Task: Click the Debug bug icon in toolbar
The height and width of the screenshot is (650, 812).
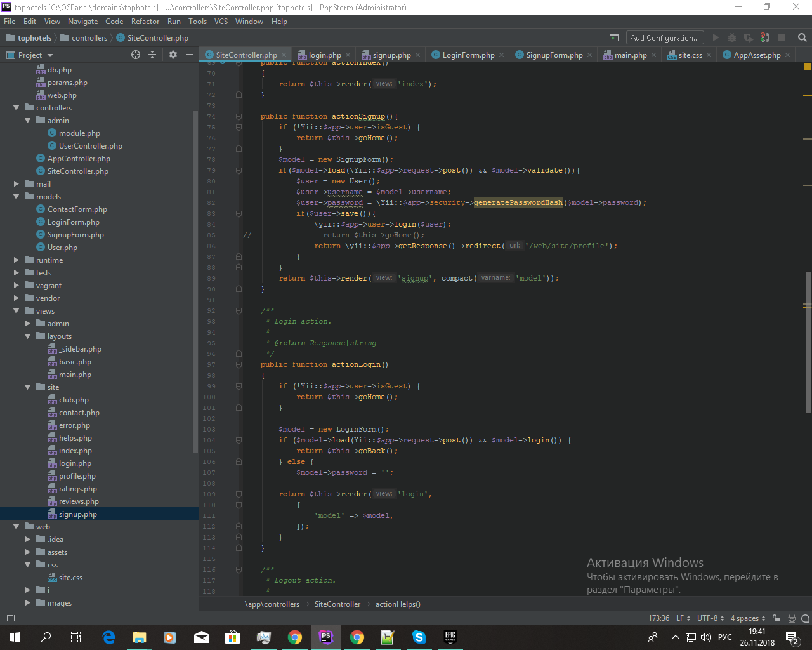Action: [732, 38]
